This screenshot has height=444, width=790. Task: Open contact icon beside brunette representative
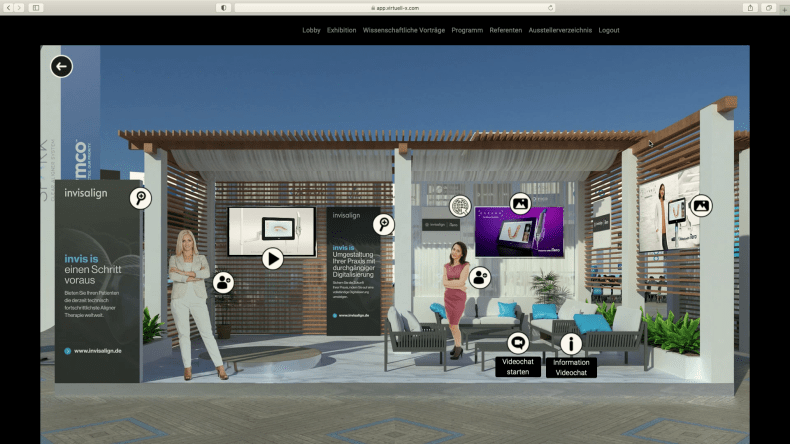(480, 277)
